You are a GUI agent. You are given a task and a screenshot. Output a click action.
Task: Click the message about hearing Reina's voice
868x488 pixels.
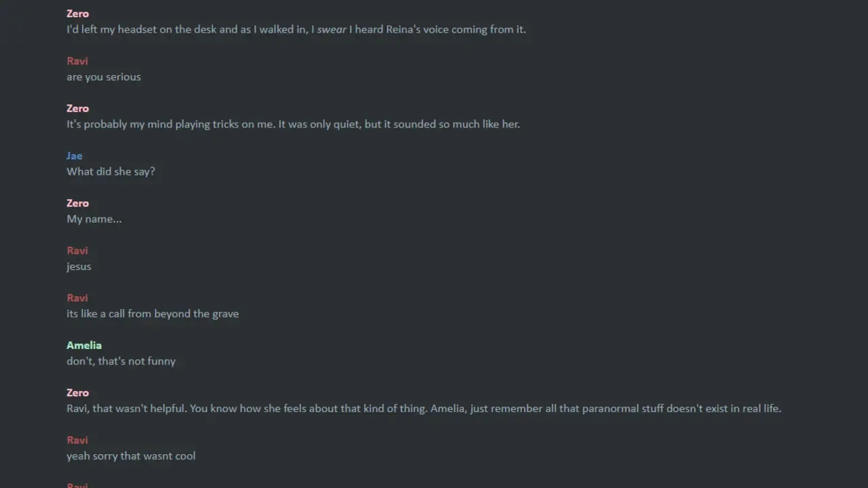(x=296, y=30)
